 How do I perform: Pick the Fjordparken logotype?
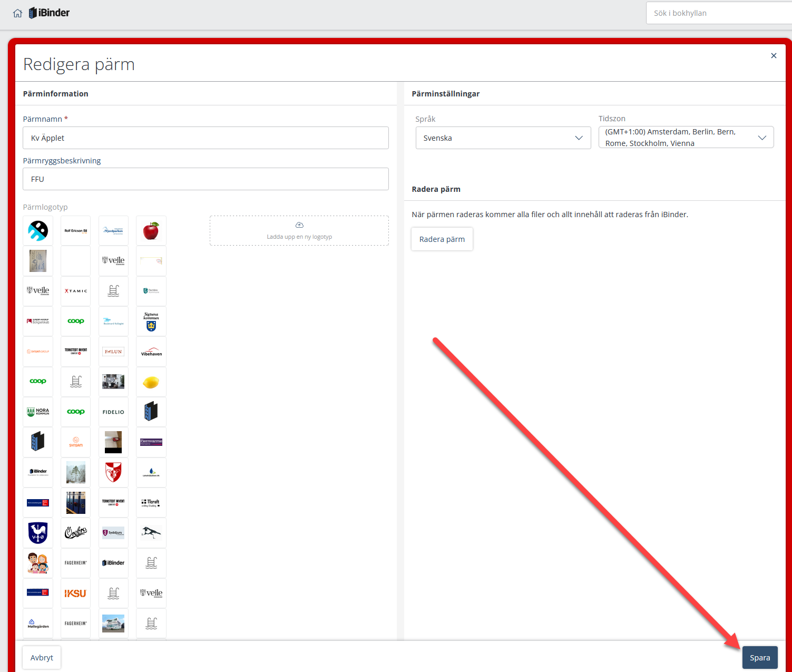coord(113,230)
